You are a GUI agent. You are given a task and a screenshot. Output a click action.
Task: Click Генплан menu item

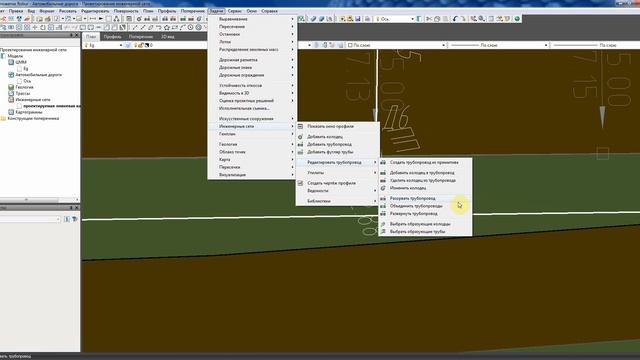(252, 134)
